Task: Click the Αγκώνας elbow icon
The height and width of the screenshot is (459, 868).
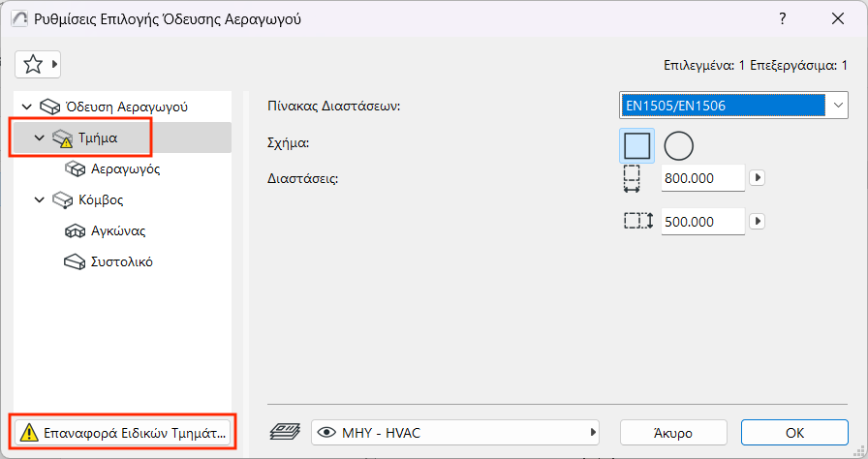Action: (76, 230)
